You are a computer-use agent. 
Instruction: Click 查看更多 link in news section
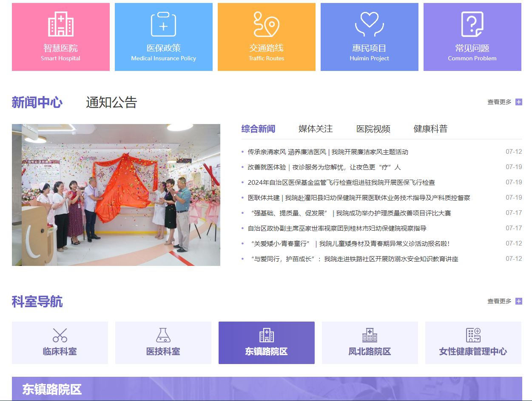[499, 102]
